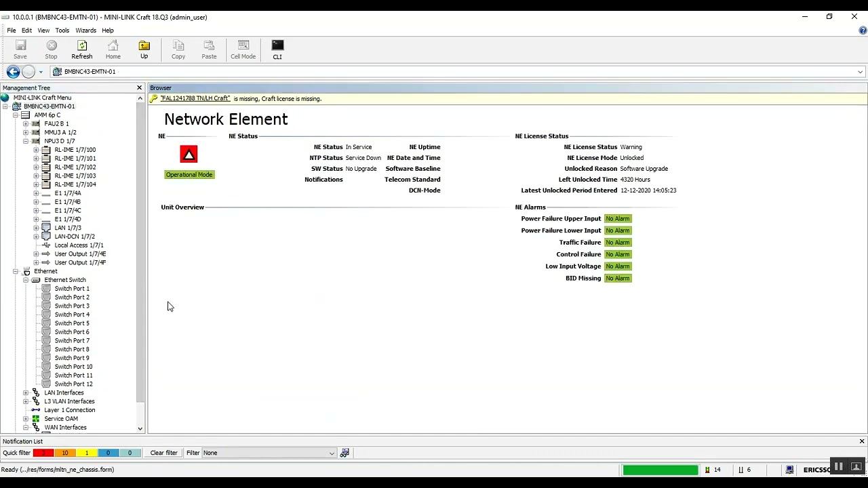Screen dimensions: 868x488
Task: Open the Help menu
Action: pyautogui.click(x=108, y=30)
